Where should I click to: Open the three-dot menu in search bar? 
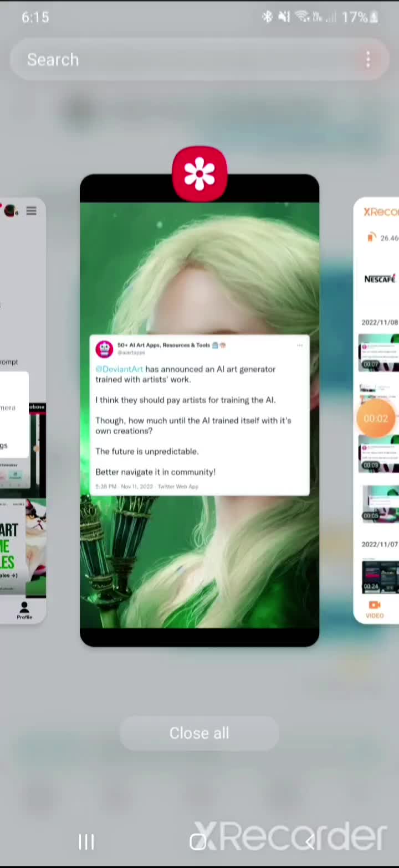[x=368, y=60]
